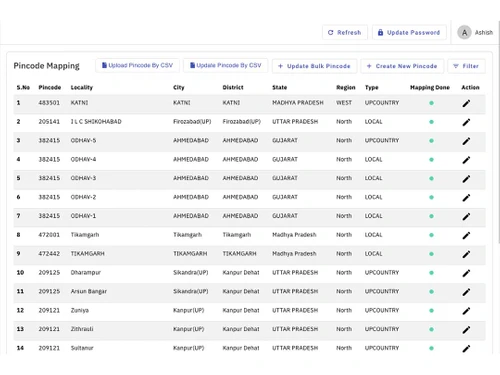Edit the Zithrauli locality row
Screen dimensions: 500x375
pyautogui.click(x=466, y=330)
